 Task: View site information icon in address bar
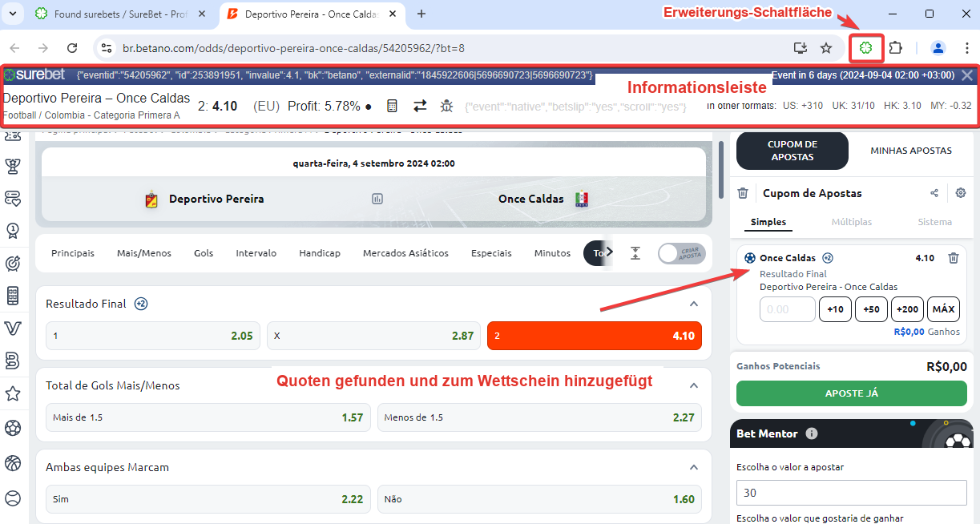pyautogui.click(x=106, y=48)
